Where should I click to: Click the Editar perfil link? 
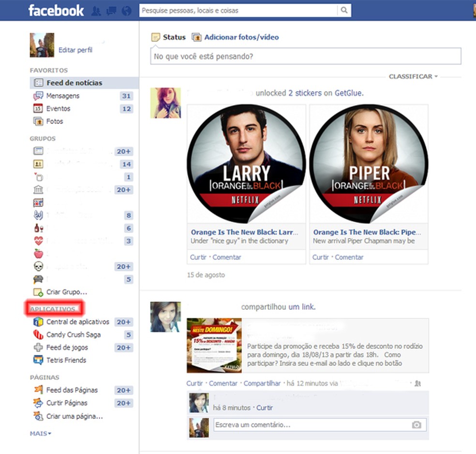tap(75, 49)
